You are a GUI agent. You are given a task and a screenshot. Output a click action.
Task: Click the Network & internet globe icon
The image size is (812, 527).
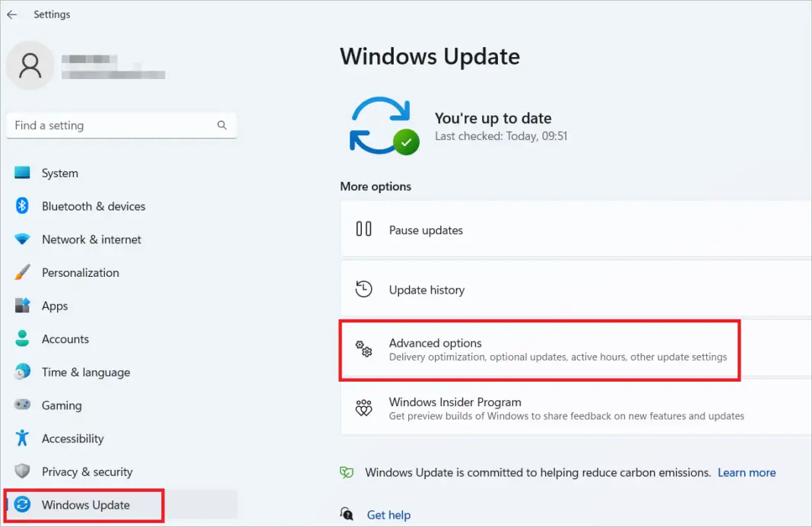point(23,240)
